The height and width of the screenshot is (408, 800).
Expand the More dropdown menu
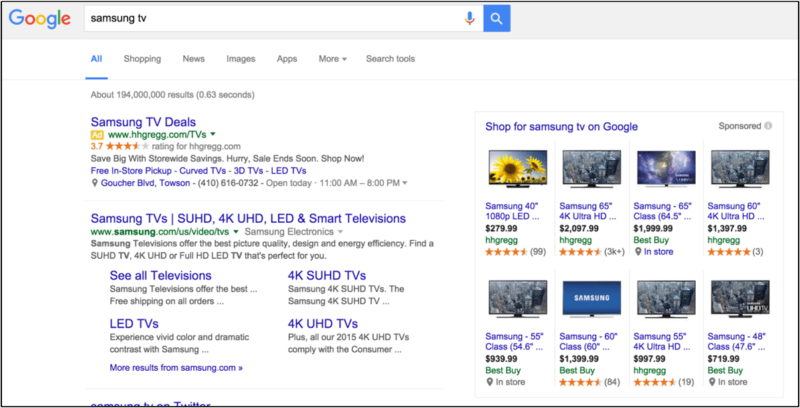333,59
